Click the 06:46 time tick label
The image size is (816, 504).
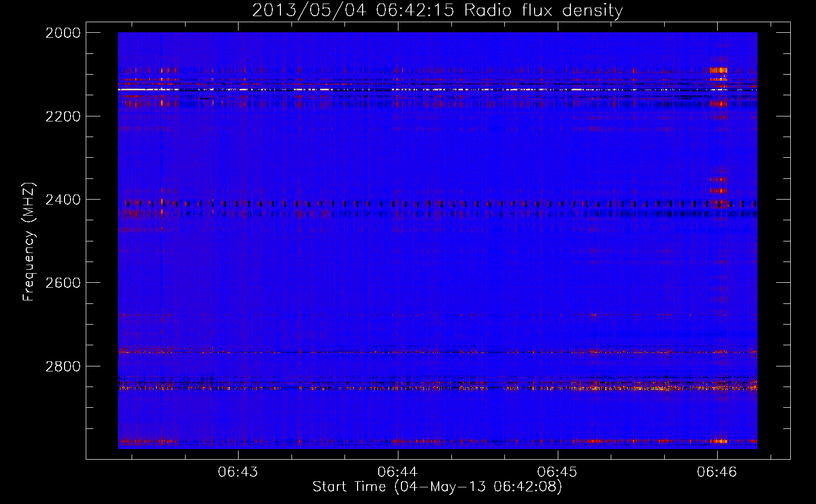click(x=717, y=472)
